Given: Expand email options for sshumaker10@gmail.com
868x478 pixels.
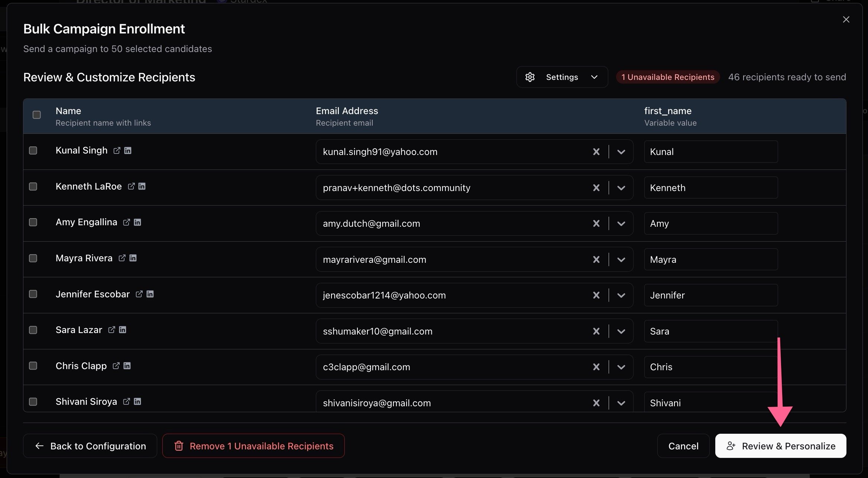Looking at the screenshot, I should click(x=621, y=331).
